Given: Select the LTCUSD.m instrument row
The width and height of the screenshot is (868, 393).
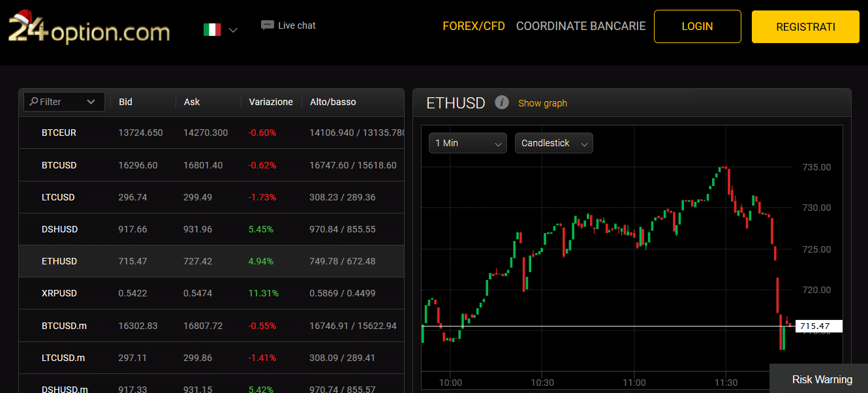Looking at the screenshot, I should pyautogui.click(x=211, y=358).
